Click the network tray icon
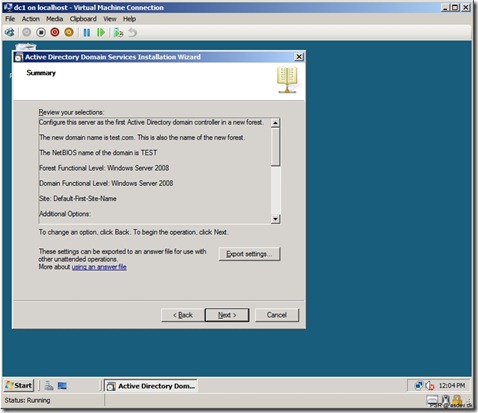 [x=419, y=386]
